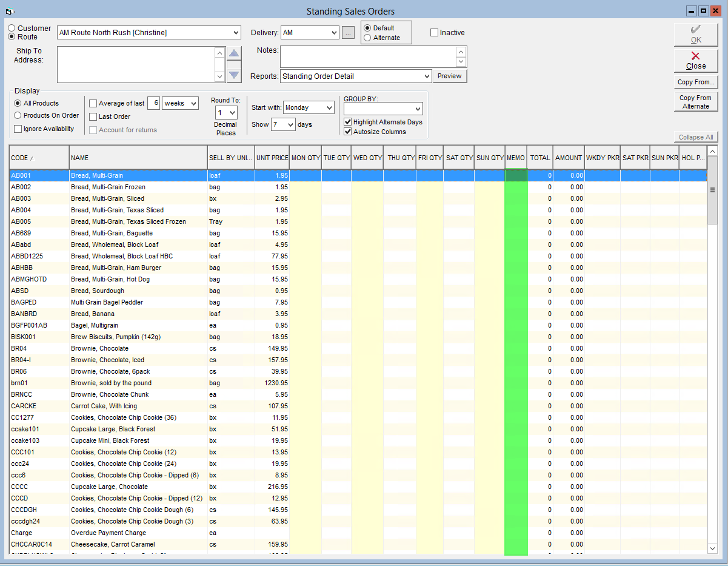This screenshot has width=728, height=566.
Task: Click Brew Biscuits, Pumpkin (142g) row
Action: [x=358, y=337]
